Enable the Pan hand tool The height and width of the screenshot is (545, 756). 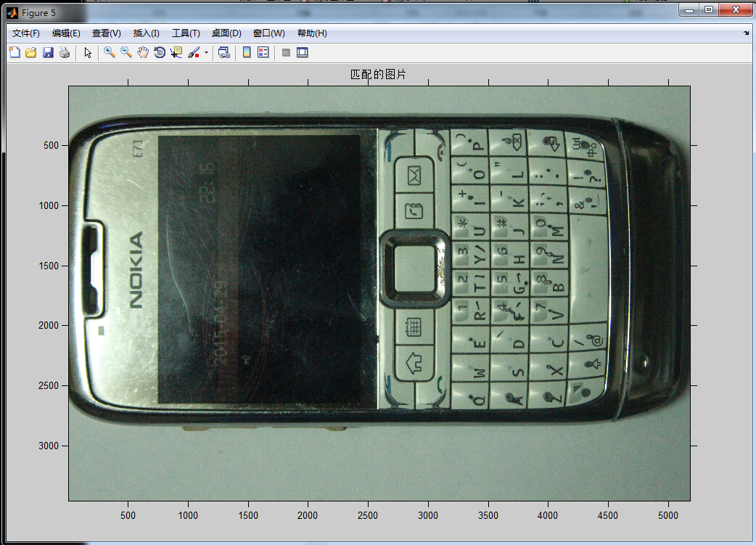click(x=143, y=52)
